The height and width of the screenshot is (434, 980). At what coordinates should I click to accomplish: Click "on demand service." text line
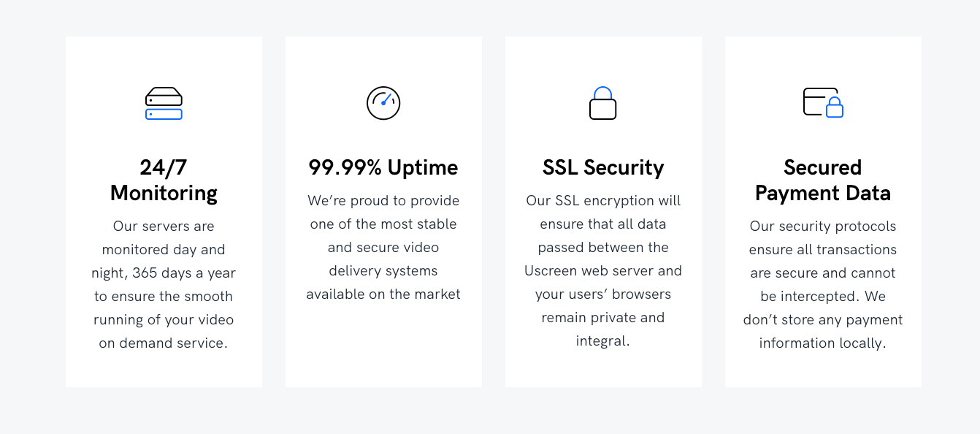pyautogui.click(x=164, y=343)
